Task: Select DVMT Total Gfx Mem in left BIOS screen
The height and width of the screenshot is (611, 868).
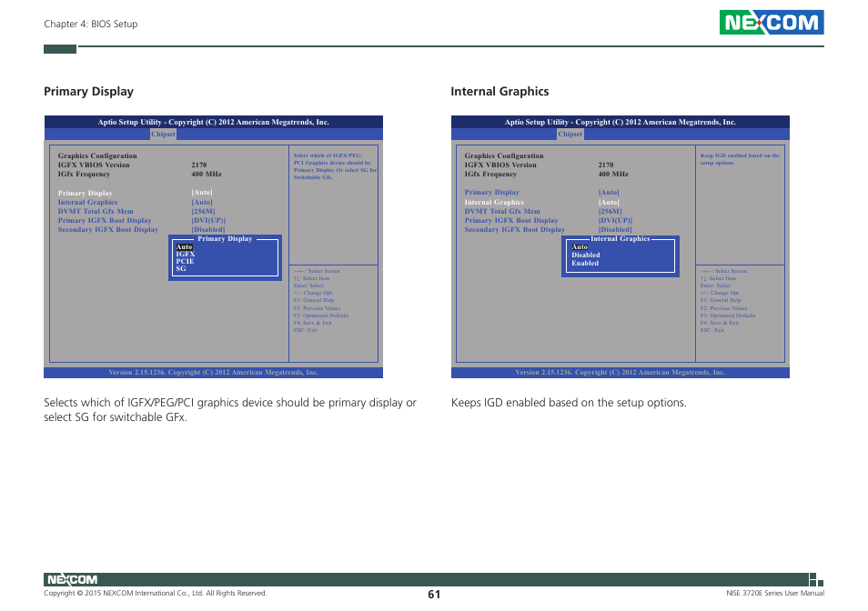Action: 96,211
